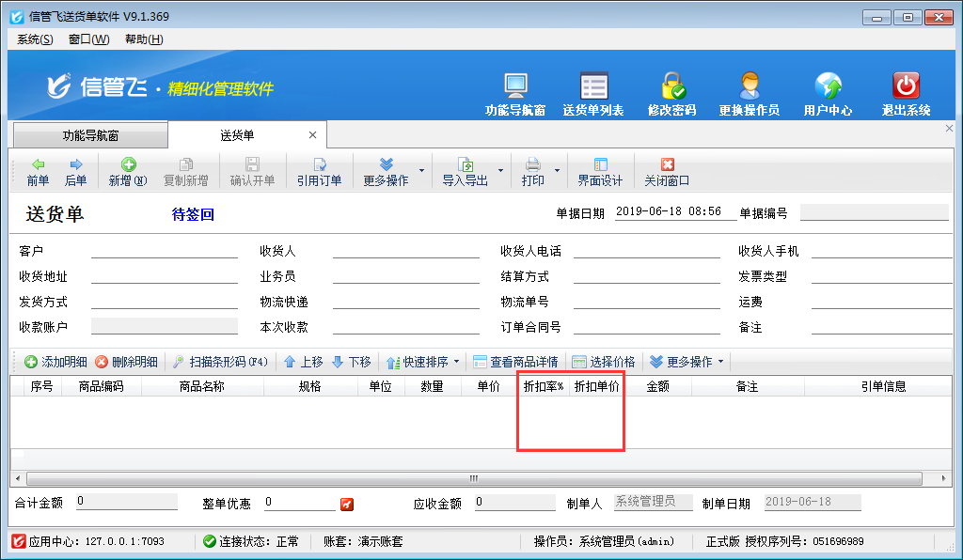Click the 修改密码 lock icon
Viewport: 963px width, 560px height.
(671, 86)
